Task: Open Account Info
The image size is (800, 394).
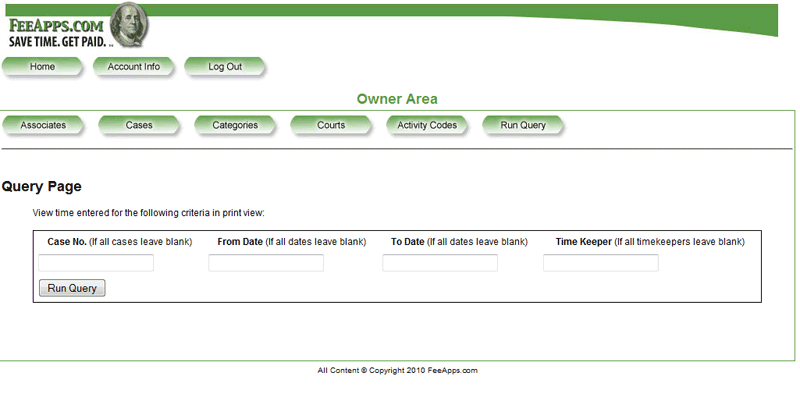Action: click(x=134, y=67)
